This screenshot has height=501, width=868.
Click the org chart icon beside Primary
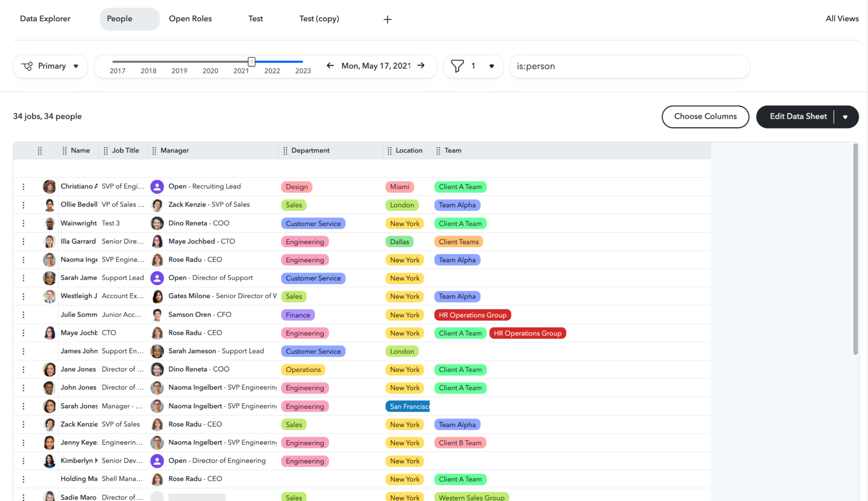tap(27, 66)
